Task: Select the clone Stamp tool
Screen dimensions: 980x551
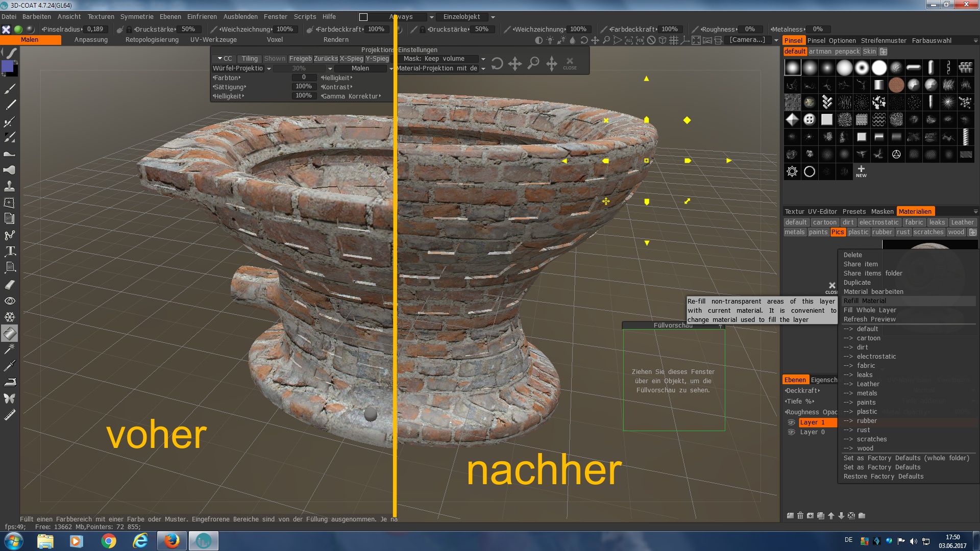Action: (x=10, y=186)
